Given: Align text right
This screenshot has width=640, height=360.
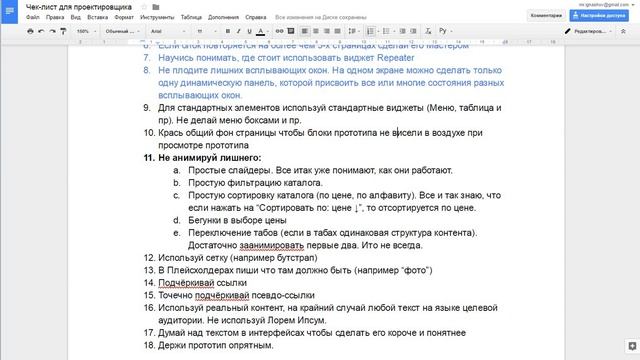Looking at the screenshot, I should click(x=327, y=31).
